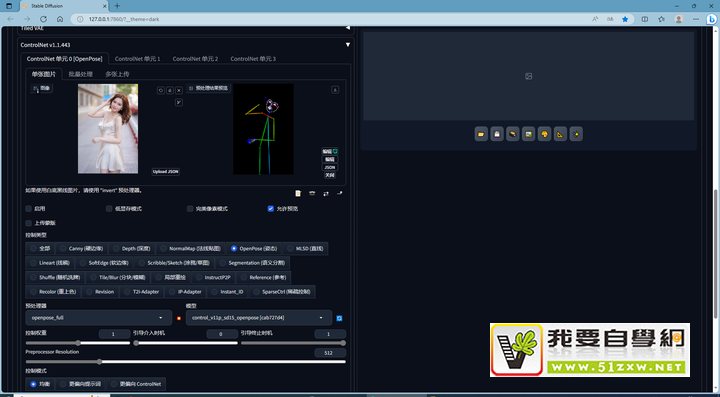Click the triangle ruler send-to-extras icon
This screenshot has width=720, height=397.
(x=560, y=134)
